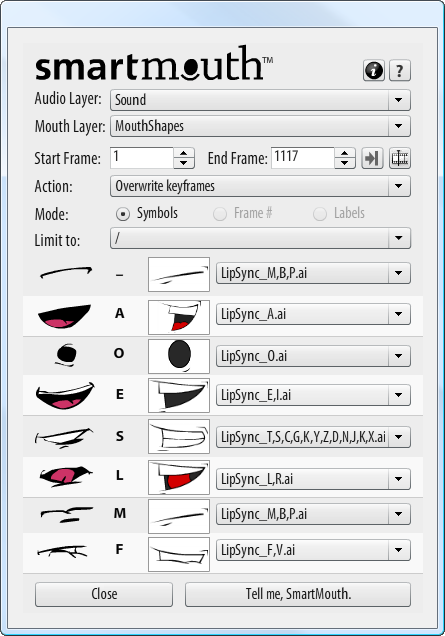Click the smartmouth logo
Viewport: 445px width, 636px height.
[x=153, y=64]
